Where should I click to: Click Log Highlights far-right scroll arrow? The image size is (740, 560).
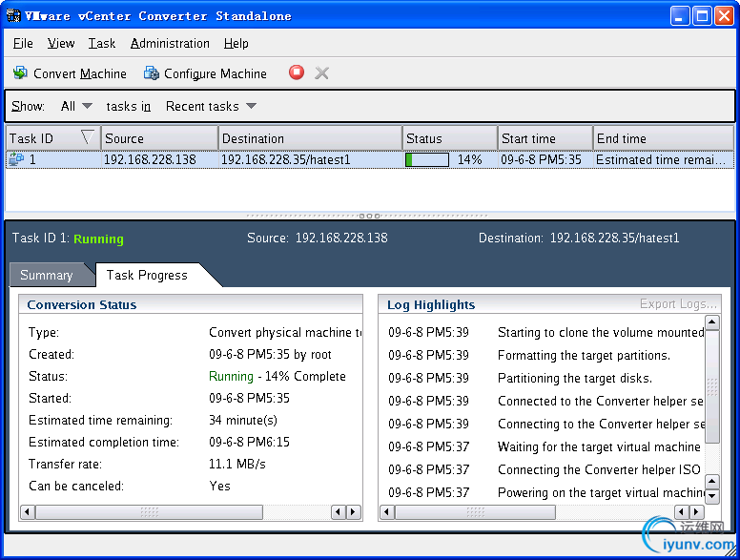pyautogui.click(x=696, y=512)
